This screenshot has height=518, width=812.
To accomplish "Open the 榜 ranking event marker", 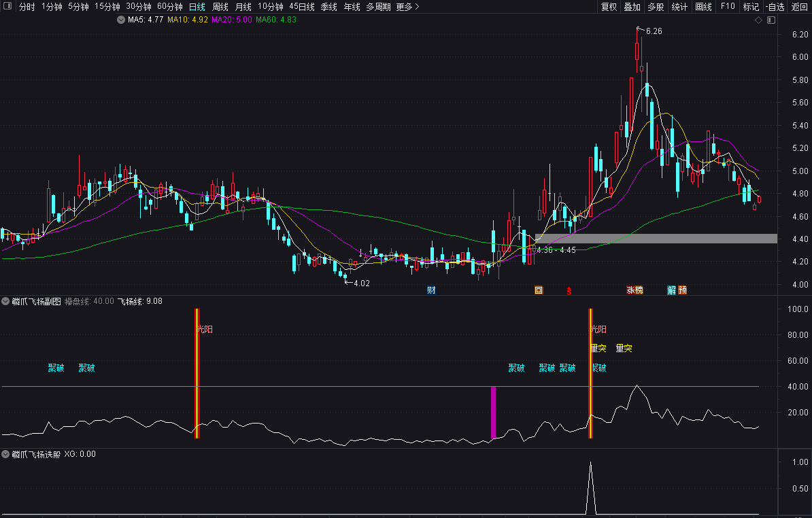I will pyautogui.click(x=639, y=290).
